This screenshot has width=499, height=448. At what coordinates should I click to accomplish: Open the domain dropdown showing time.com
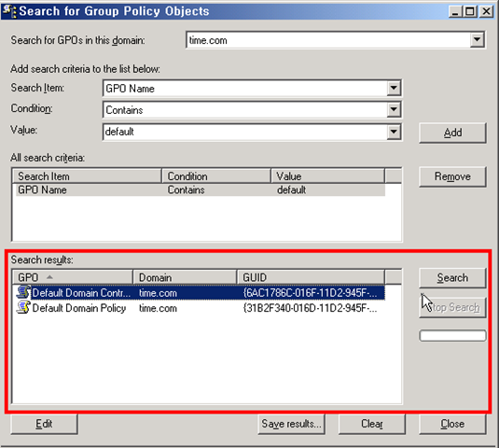[x=477, y=40]
